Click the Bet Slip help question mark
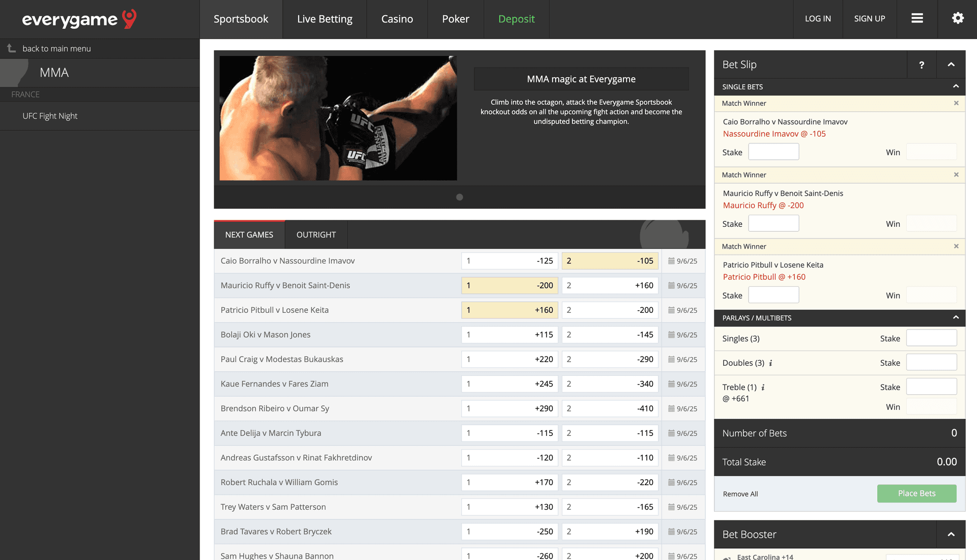The width and height of the screenshot is (977, 560). click(x=922, y=65)
